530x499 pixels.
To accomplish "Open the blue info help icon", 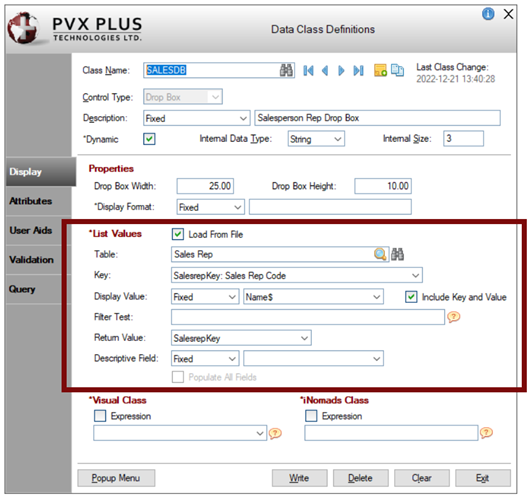I will tap(488, 14).
